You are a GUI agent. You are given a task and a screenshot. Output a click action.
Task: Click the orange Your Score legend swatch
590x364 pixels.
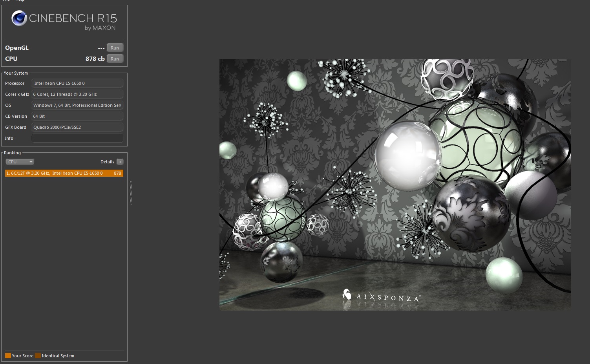pyautogui.click(x=8, y=356)
